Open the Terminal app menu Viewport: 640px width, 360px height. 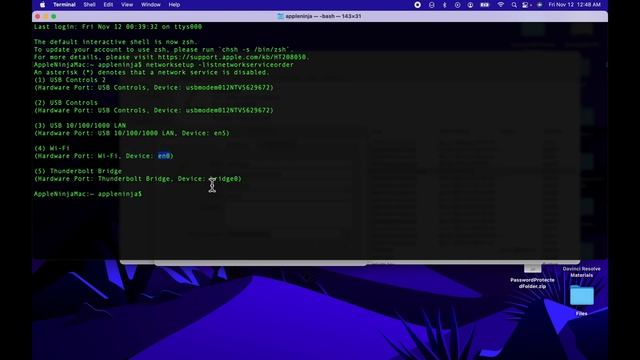64,5
